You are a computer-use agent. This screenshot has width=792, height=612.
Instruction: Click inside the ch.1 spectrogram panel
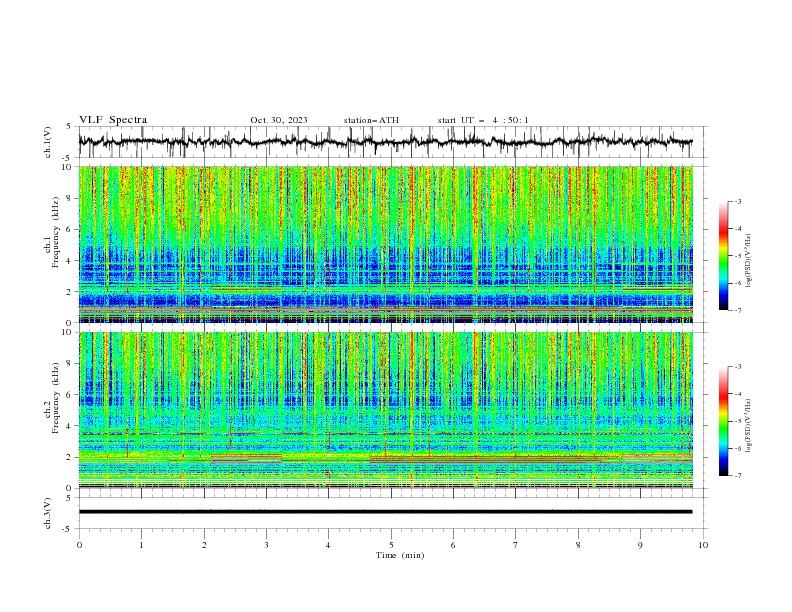(x=386, y=244)
